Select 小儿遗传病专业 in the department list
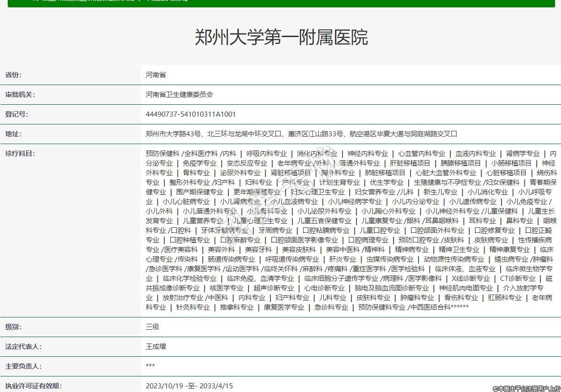 (473, 202)
